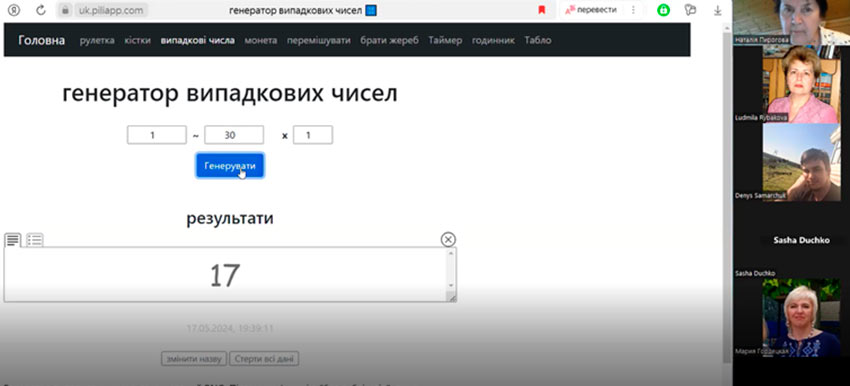Screen dimensions: 850x386
Task: Switch results to list view icon
Action: pyautogui.click(x=35, y=240)
